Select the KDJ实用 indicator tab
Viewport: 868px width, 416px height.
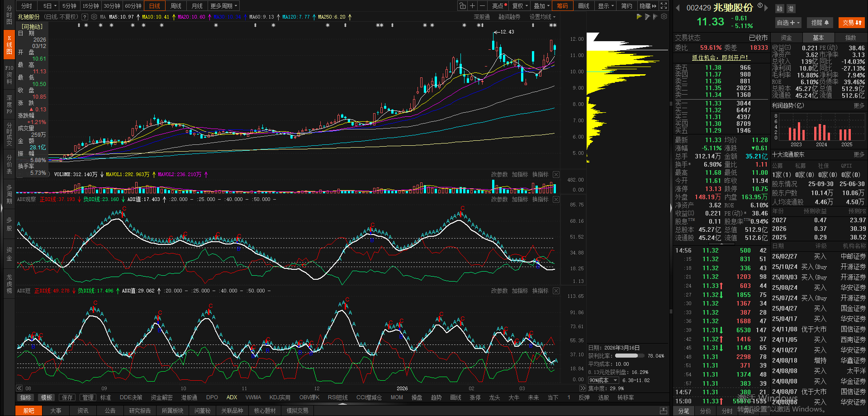[280, 397]
